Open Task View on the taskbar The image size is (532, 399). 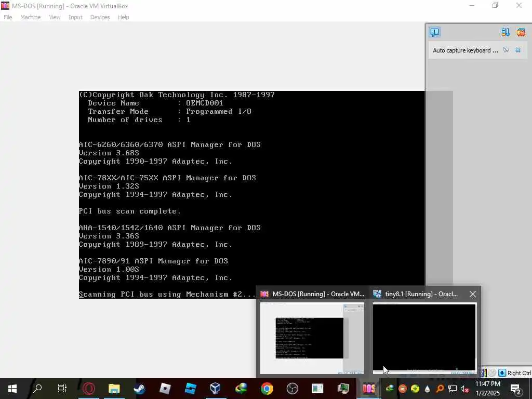coord(62,389)
